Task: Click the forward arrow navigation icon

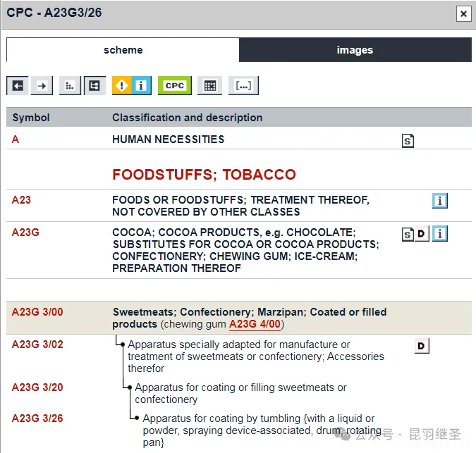Action: pos(42,85)
